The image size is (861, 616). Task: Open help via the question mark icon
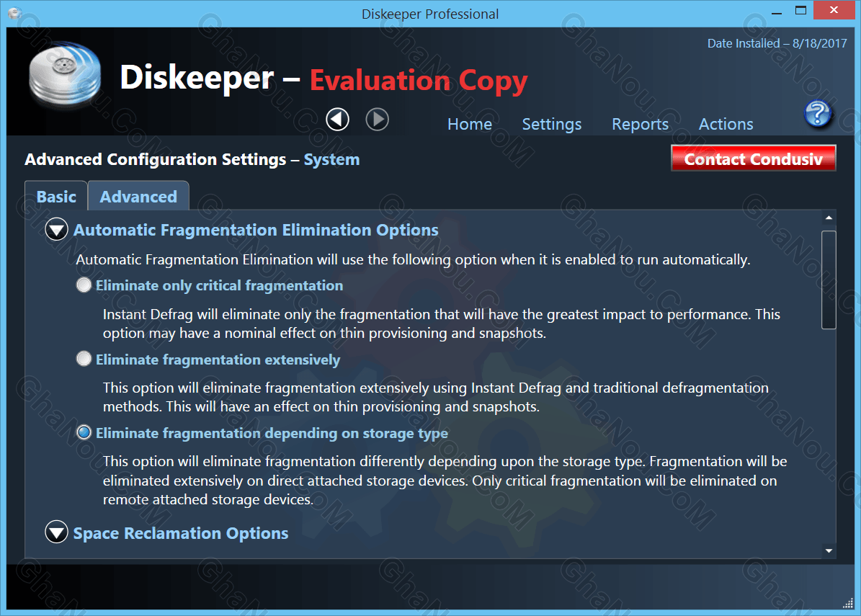click(818, 114)
